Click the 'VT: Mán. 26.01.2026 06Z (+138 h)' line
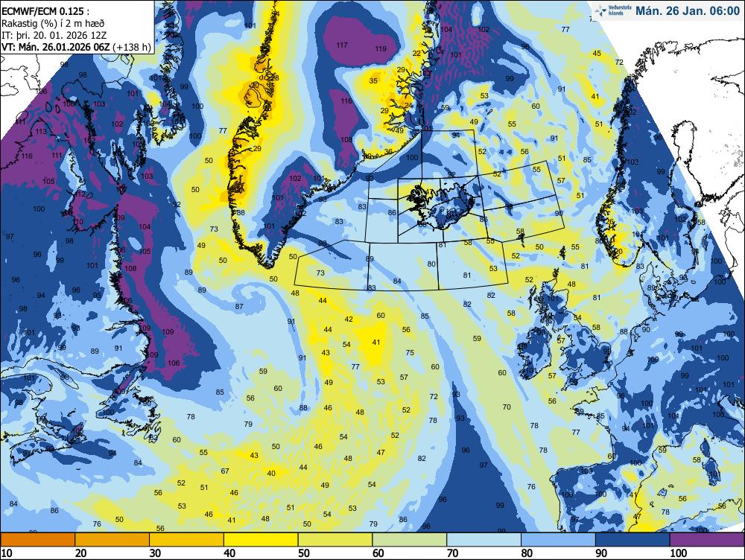745x560 pixels. tap(76, 47)
